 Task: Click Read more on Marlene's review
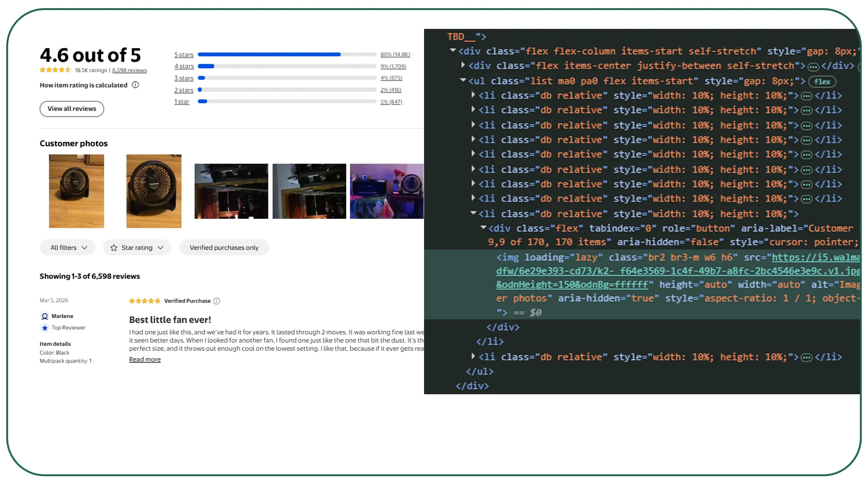pyautogui.click(x=145, y=359)
